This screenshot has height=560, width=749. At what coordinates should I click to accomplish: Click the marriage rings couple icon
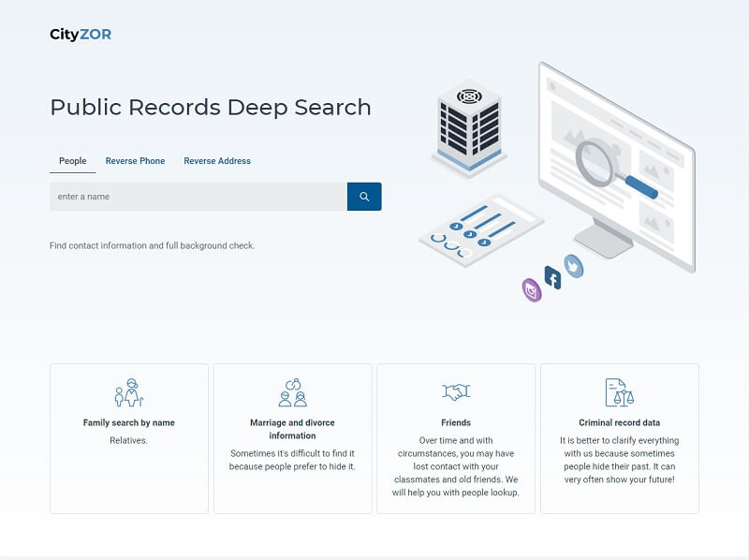point(292,392)
